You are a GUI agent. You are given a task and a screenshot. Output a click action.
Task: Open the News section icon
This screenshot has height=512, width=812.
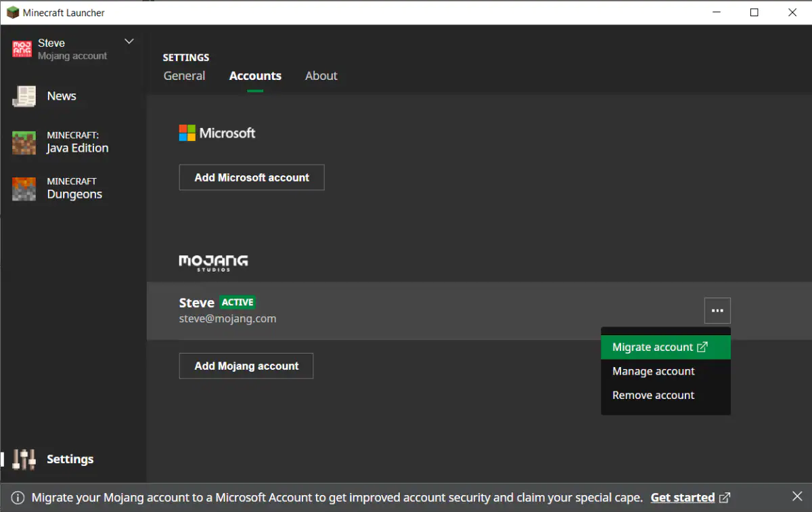pos(24,96)
